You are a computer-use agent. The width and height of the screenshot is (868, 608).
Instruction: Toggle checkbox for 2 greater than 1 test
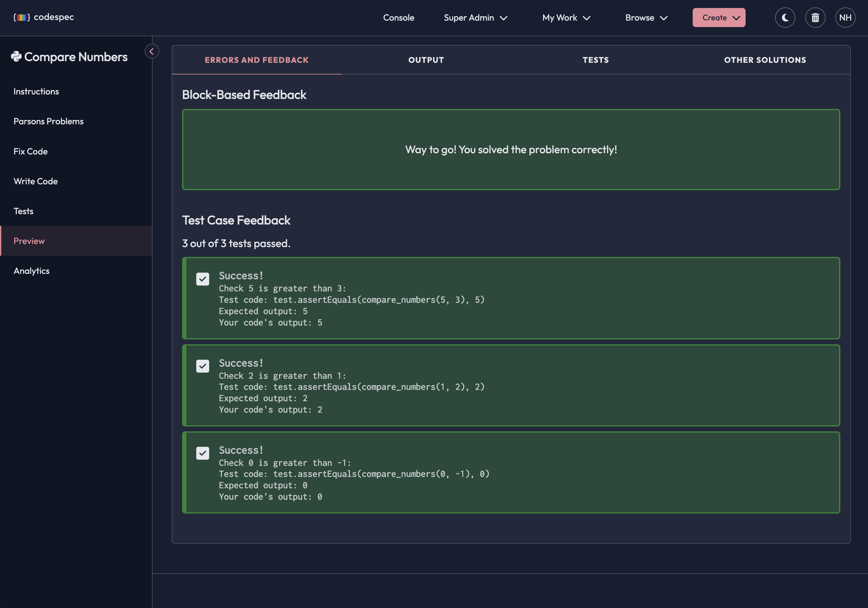pos(203,366)
